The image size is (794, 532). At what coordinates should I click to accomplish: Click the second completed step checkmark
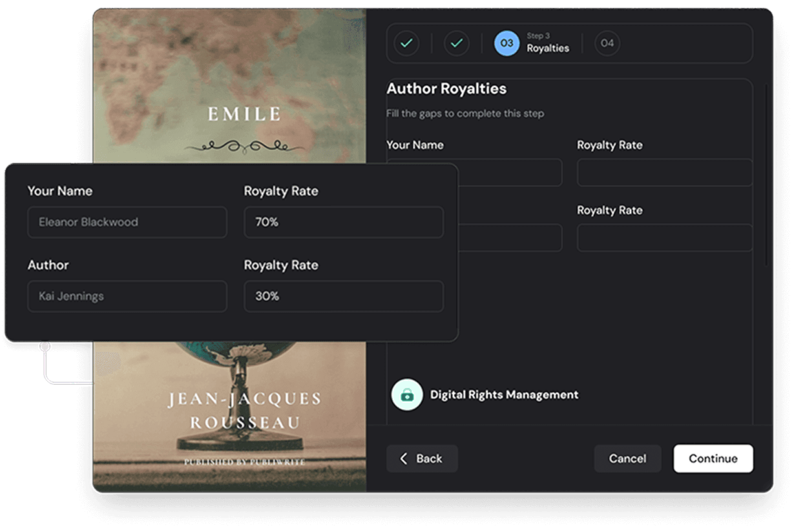pyautogui.click(x=456, y=43)
